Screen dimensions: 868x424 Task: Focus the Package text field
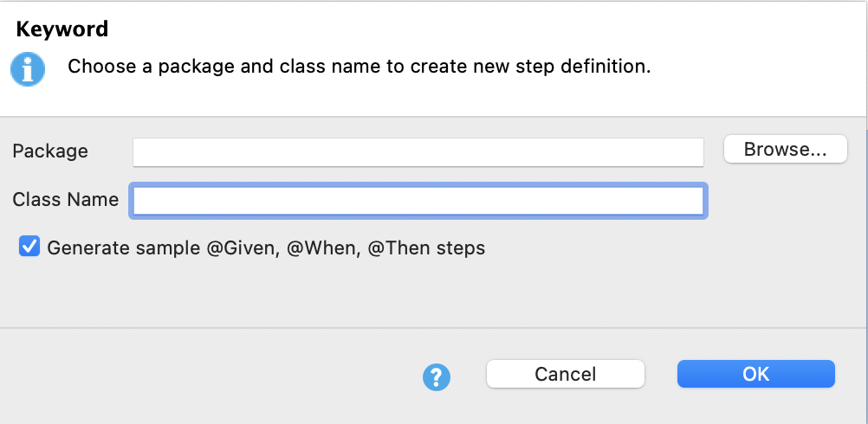pos(418,151)
